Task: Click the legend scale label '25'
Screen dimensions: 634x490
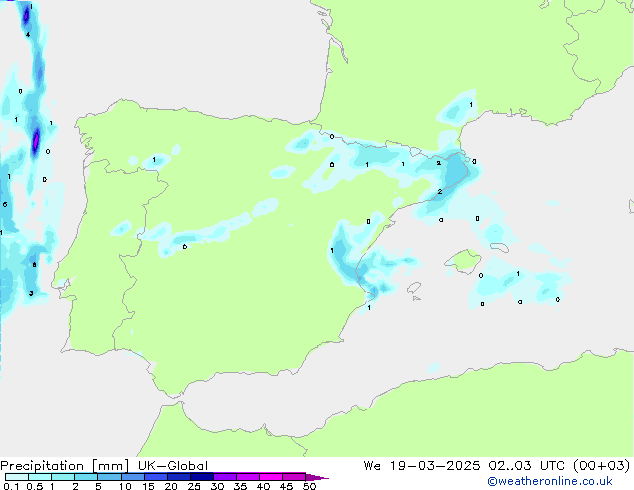Action: tap(194, 486)
